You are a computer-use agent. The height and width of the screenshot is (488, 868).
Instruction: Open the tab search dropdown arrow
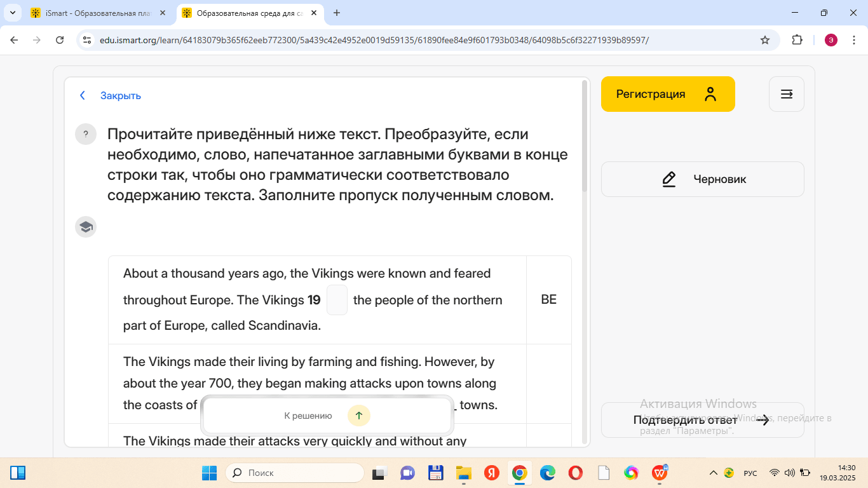coord(13,13)
